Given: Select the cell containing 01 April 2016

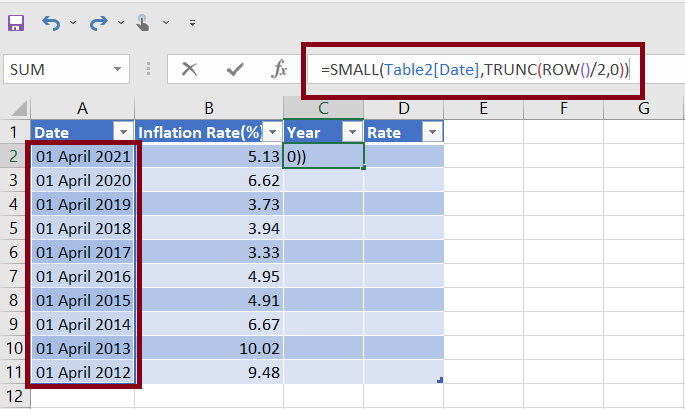Looking at the screenshot, I should coord(83,276).
